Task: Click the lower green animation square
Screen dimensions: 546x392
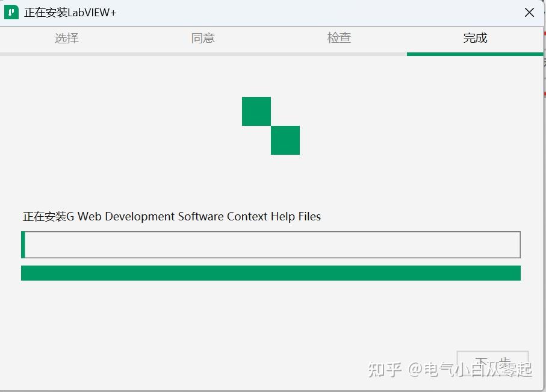Action: click(285, 140)
